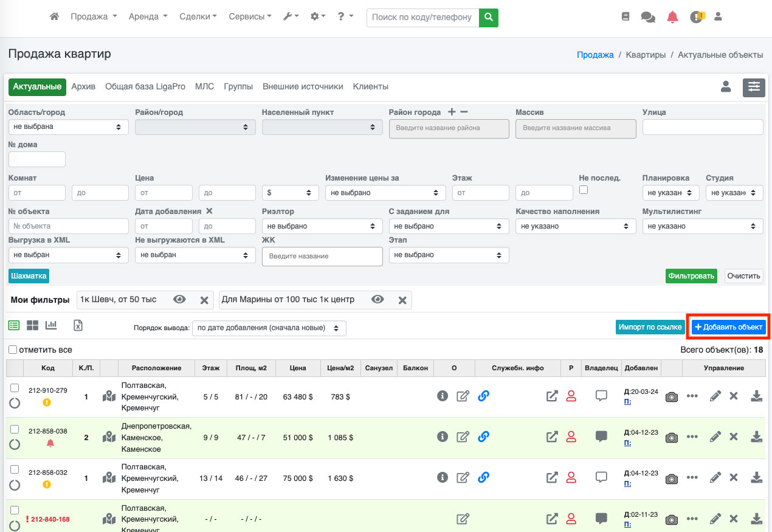The image size is (772, 532).
Task: Toggle the filter settings sliders button
Action: (x=754, y=87)
